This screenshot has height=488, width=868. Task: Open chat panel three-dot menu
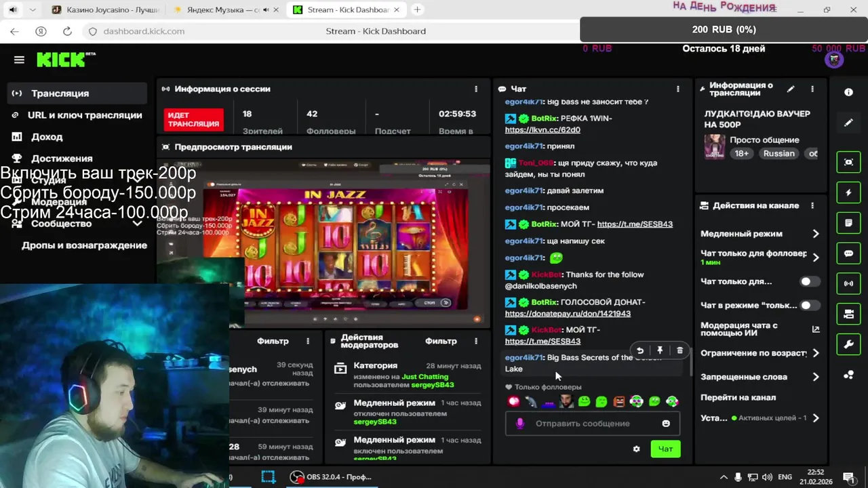pos(677,89)
